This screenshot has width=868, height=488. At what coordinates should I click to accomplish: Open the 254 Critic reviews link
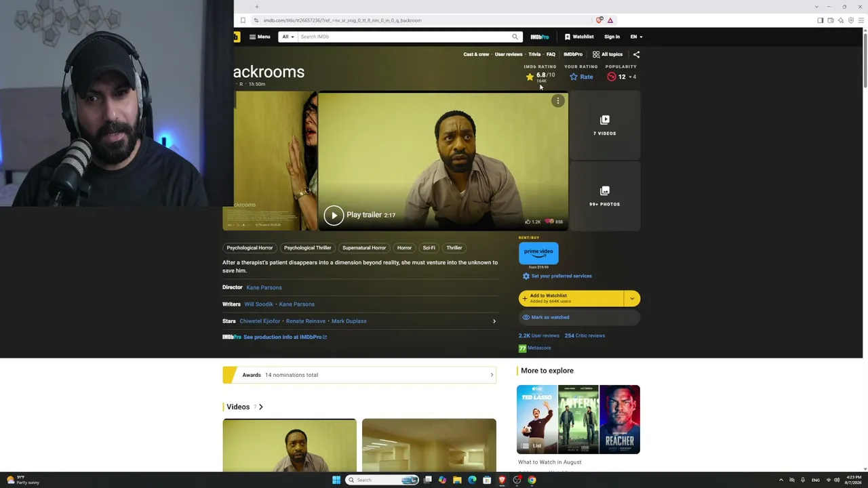[585, 335]
